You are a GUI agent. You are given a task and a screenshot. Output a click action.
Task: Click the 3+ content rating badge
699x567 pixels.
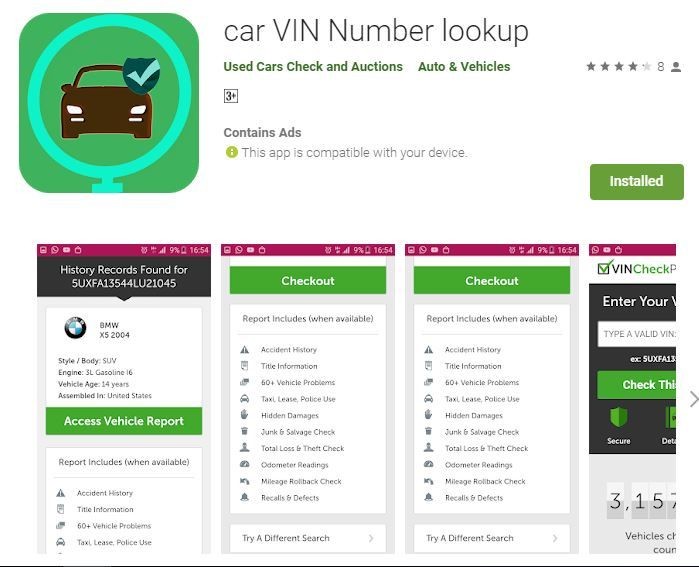pyautogui.click(x=230, y=96)
